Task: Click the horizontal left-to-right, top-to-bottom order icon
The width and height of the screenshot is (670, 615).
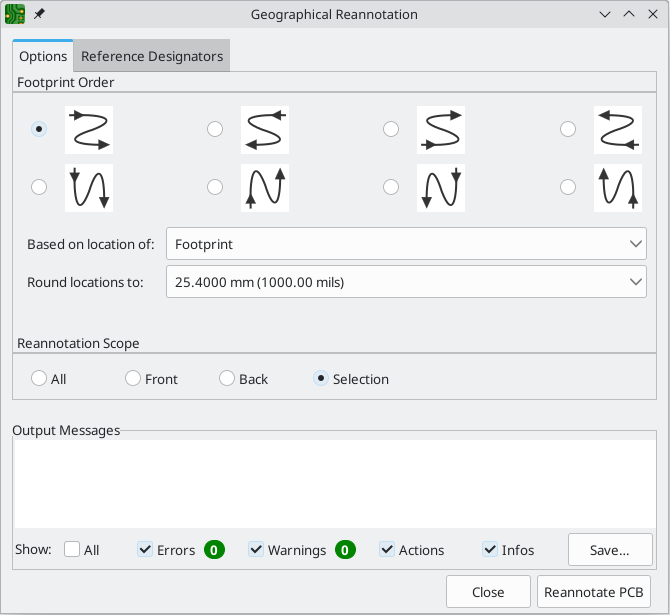Action: (x=90, y=129)
